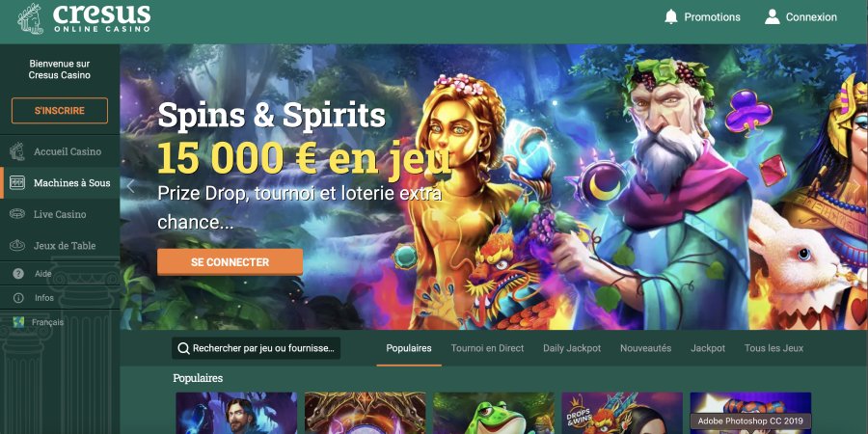This screenshot has width=868, height=434.
Task: Open the Nouveautés tab
Action: 645,348
